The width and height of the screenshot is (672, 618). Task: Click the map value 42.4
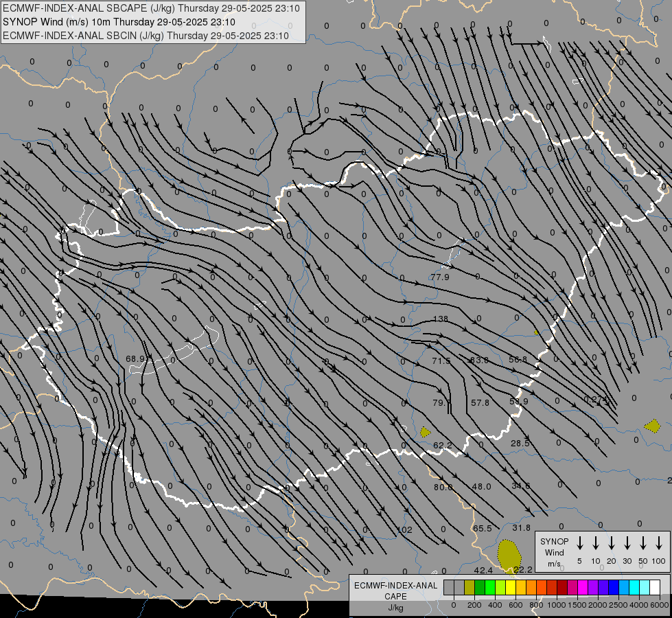483,570
